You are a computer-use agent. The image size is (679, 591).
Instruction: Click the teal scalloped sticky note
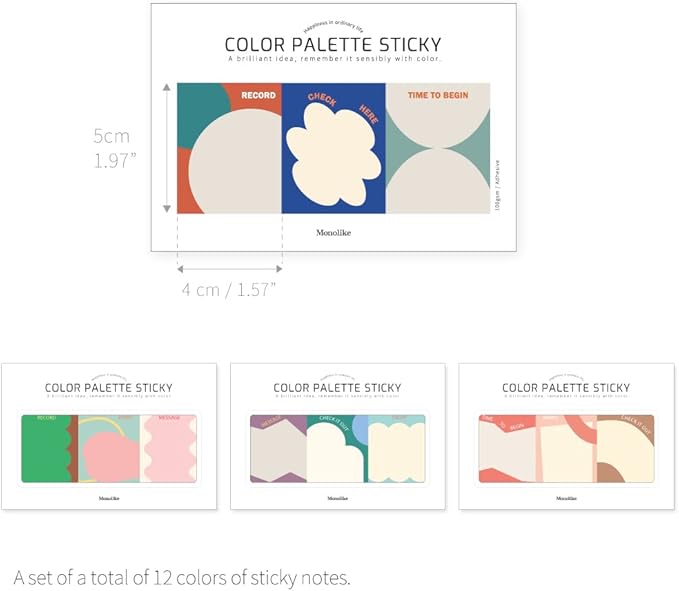(x=397, y=449)
